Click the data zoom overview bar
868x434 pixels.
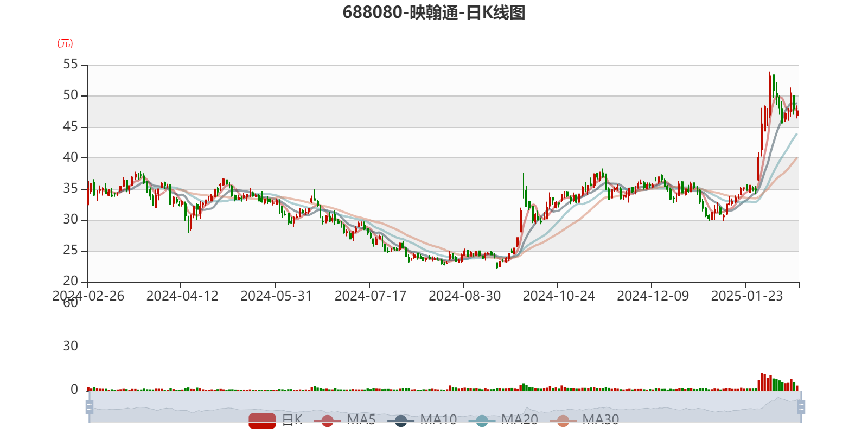click(x=445, y=407)
